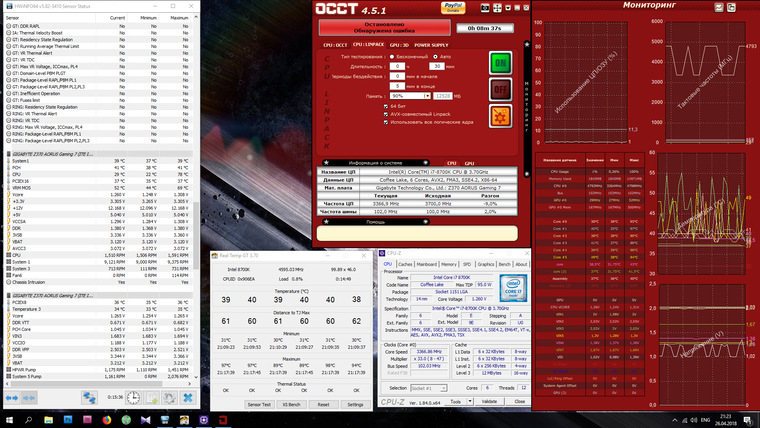Click the HWiNFO horizontal scrollbar
Screen dimensions: 760x428
pyautogui.click(x=99, y=383)
